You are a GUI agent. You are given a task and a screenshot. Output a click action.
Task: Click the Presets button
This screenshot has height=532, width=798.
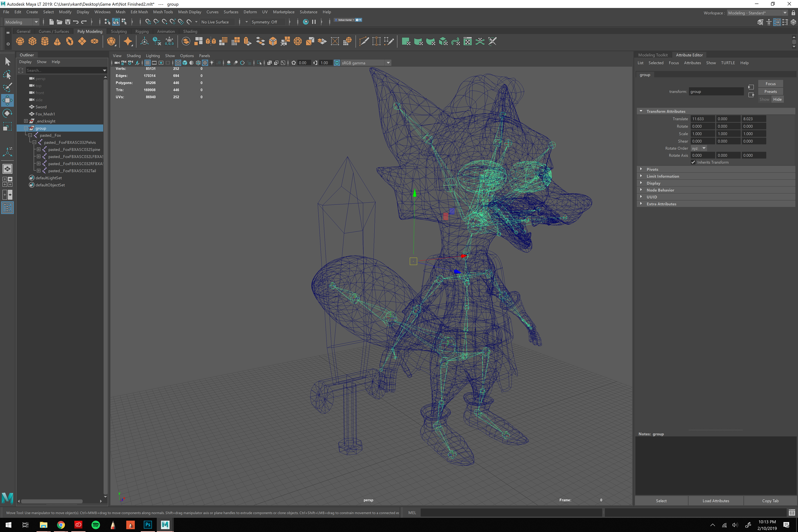pyautogui.click(x=770, y=91)
